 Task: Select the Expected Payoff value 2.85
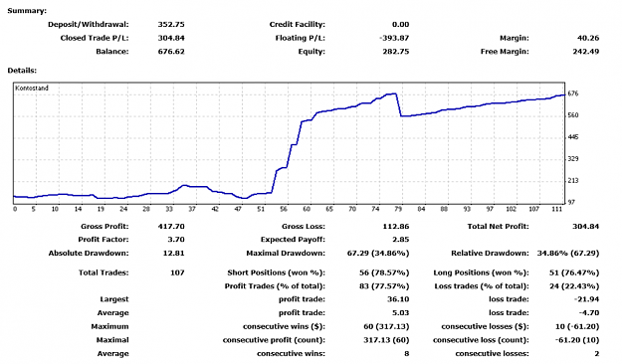click(400, 240)
